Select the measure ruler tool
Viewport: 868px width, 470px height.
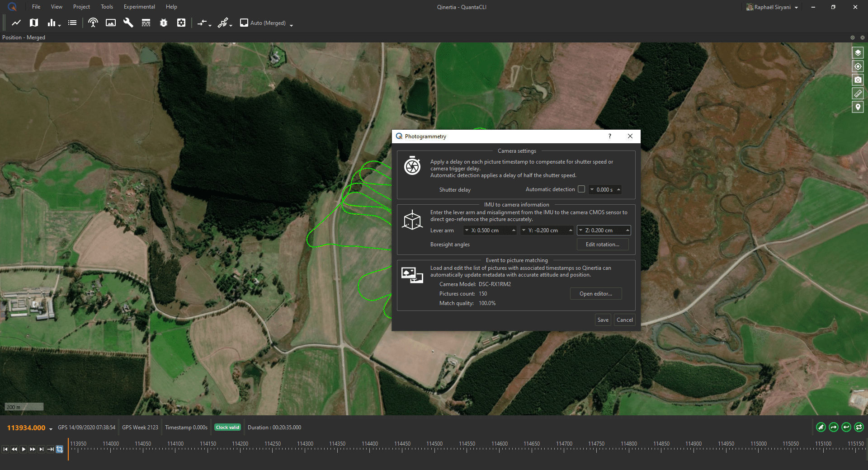pyautogui.click(x=858, y=93)
